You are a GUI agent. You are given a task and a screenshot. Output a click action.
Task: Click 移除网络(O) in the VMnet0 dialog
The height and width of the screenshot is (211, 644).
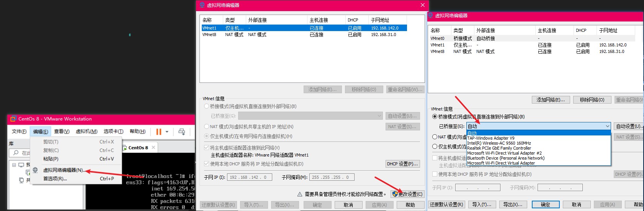(592, 100)
